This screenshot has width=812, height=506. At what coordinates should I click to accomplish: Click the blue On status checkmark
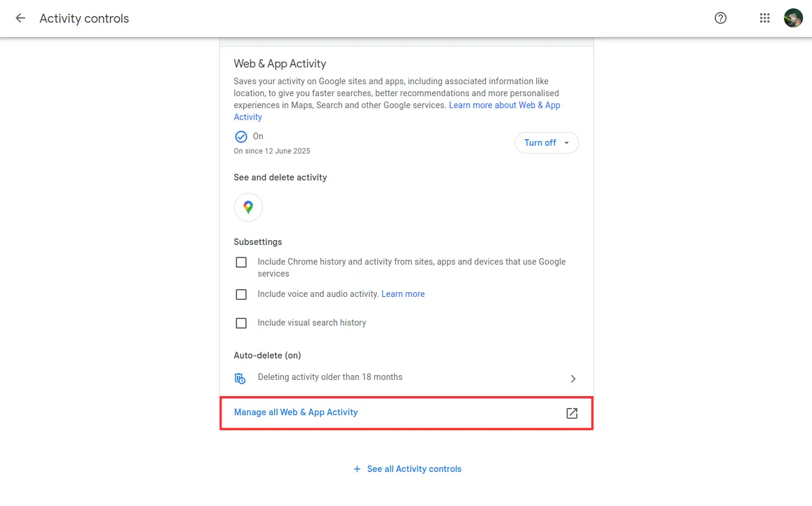pos(241,136)
